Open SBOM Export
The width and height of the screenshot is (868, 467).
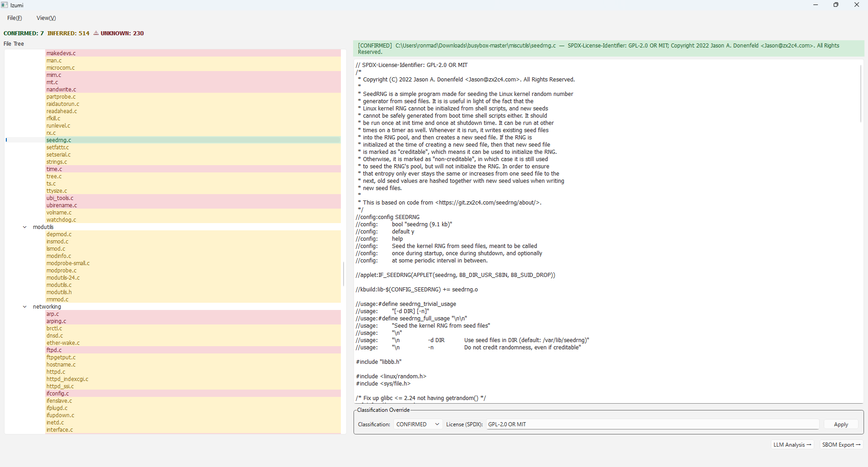841,444
